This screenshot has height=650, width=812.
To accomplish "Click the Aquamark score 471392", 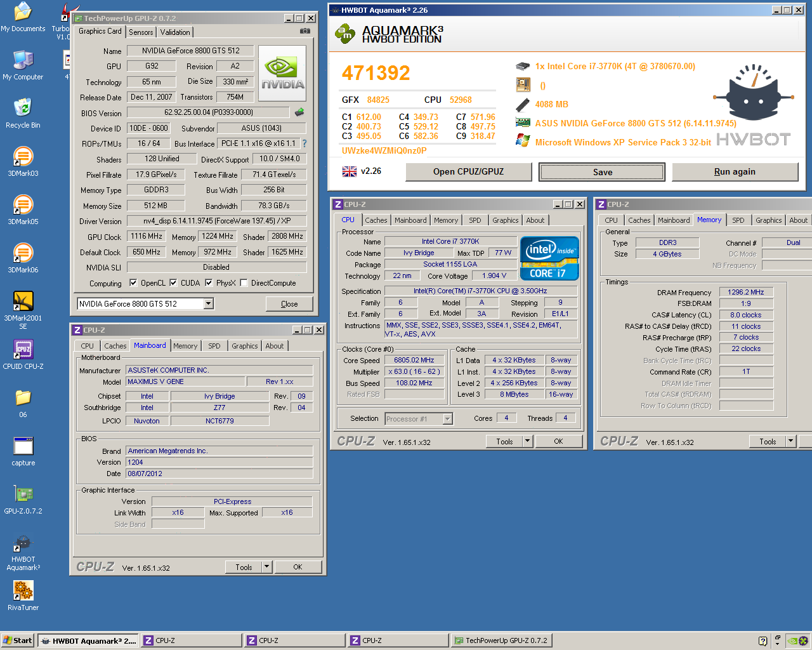I will 376,73.
